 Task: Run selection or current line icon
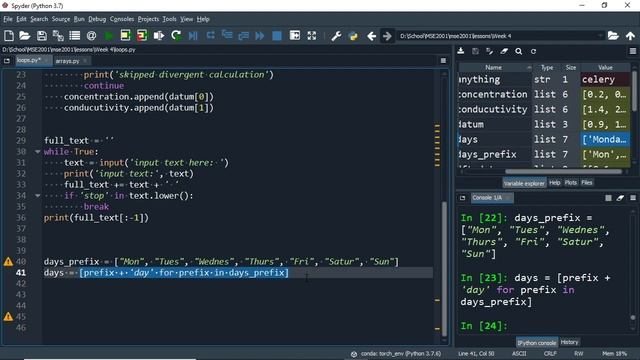159,36
